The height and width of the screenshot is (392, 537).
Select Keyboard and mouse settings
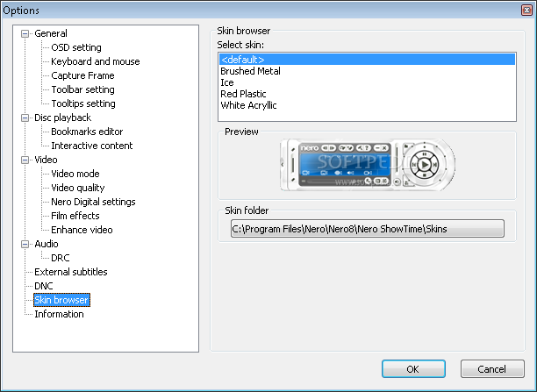coord(96,61)
